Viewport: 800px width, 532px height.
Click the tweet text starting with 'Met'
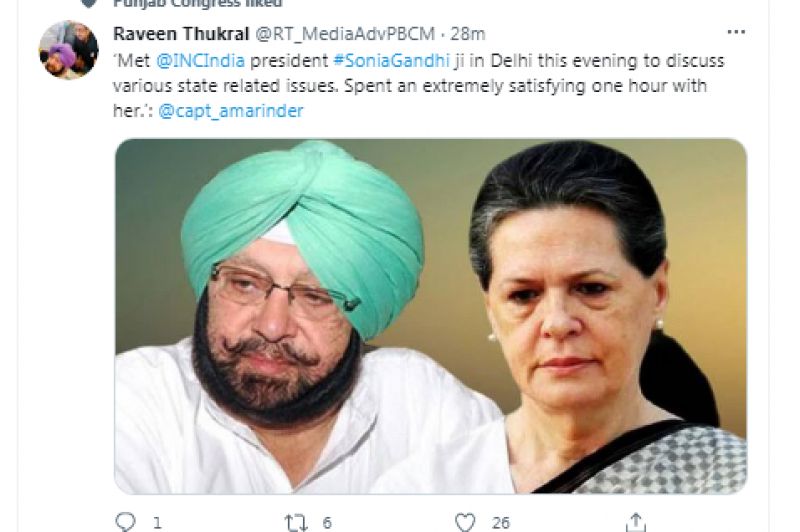pyautogui.click(x=418, y=86)
